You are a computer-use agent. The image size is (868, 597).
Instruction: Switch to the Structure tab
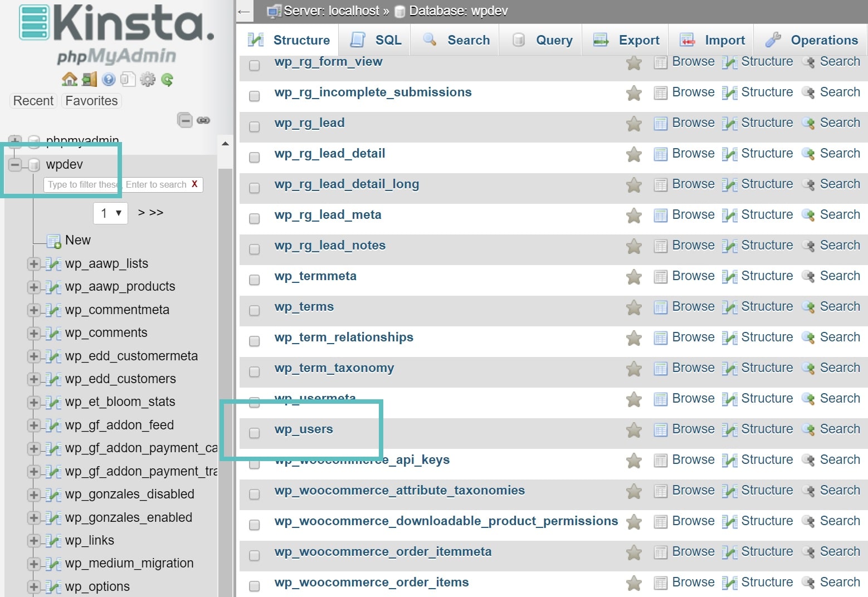(x=289, y=40)
